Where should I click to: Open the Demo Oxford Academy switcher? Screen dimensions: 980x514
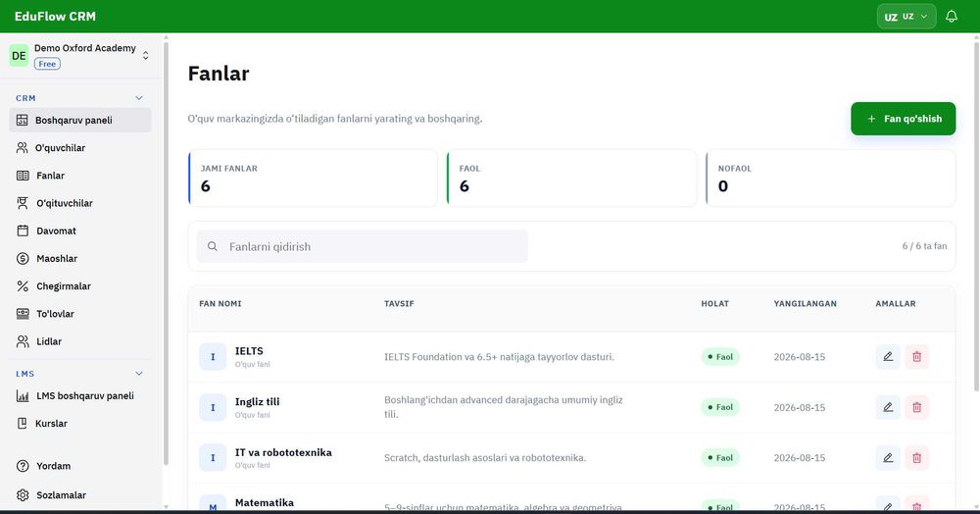point(80,56)
